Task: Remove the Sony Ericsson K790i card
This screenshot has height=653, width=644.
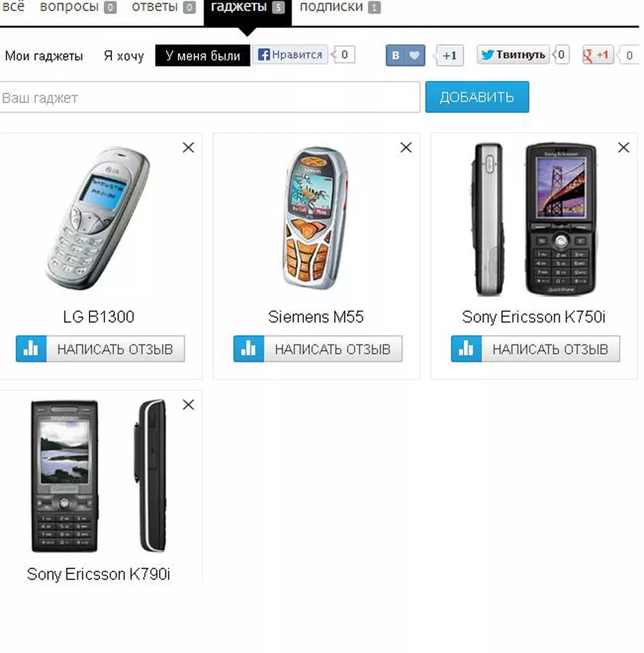Action: click(188, 405)
